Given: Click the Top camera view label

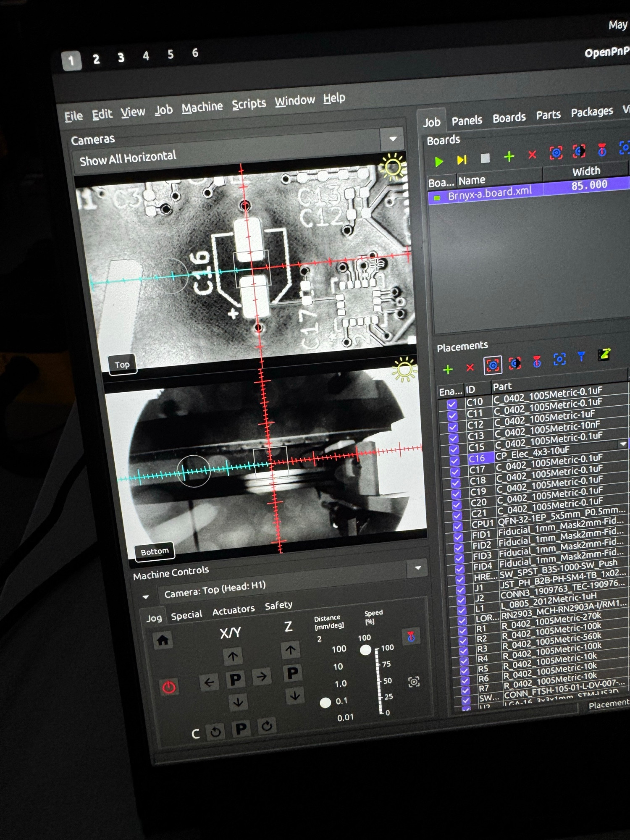Looking at the screenshot, I should (122, 365).
